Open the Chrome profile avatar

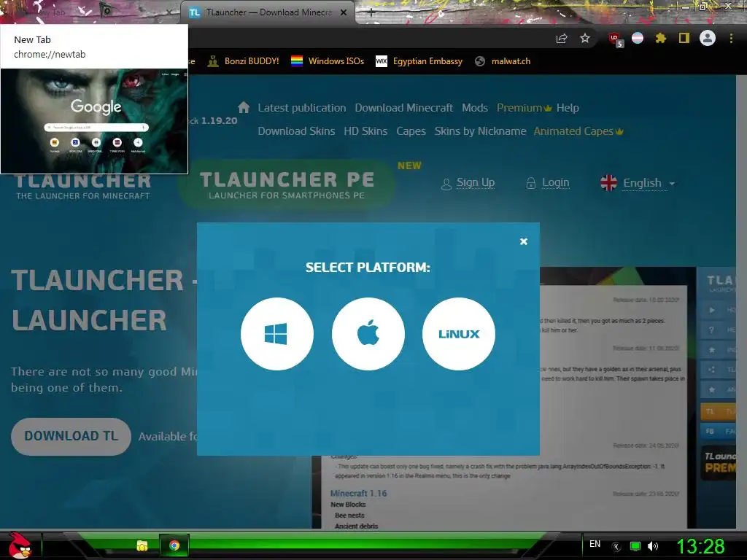tap(708, 38)
